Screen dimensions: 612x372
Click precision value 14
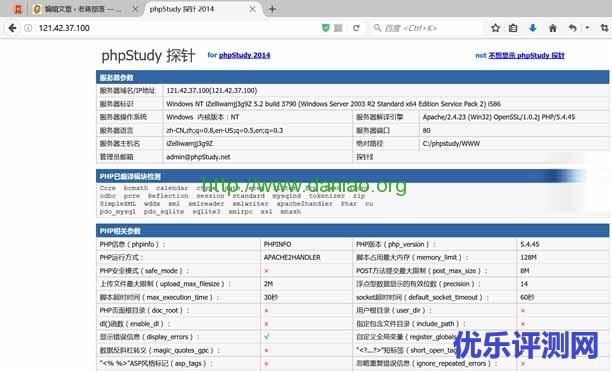524,284
